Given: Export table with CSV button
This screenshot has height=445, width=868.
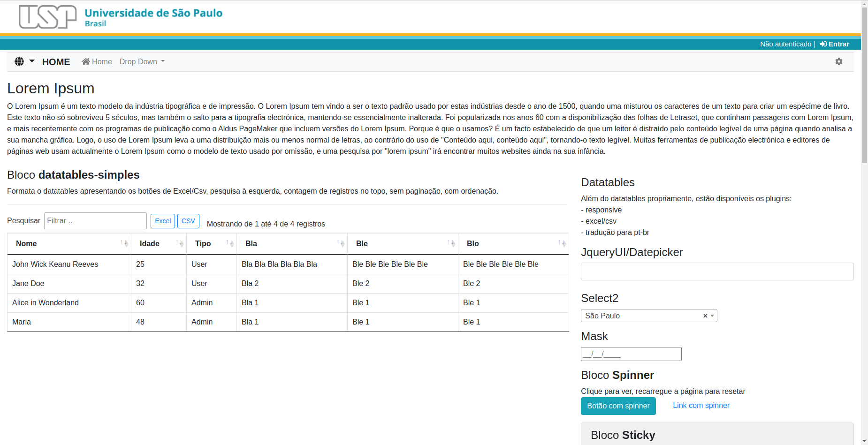Looking at the screenshot, I should pyautogui.click(x=188, y=221).
